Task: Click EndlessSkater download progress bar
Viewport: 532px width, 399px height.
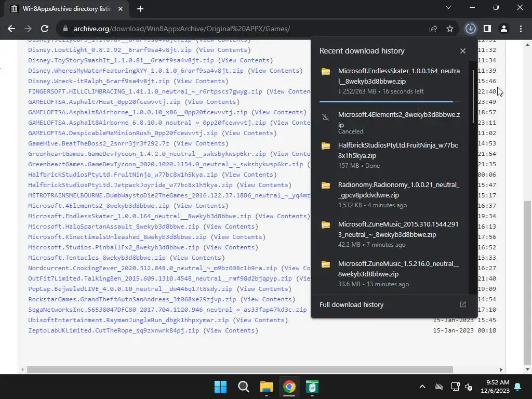Action: click(x=390, y=101)
